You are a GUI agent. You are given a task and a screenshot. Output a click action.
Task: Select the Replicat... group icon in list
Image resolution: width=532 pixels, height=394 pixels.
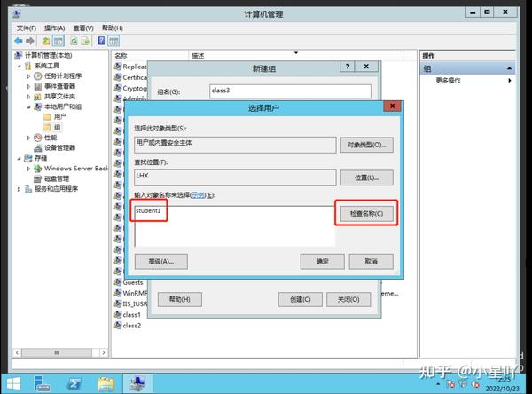pyautogui.click(x=118, y=67)
